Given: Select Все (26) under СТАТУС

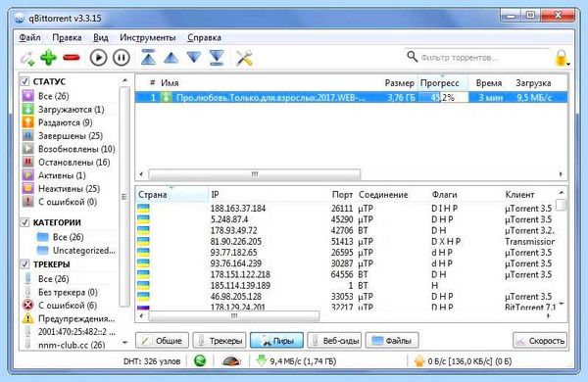Looking at the screenshot, I should click(x=45, y=96).
